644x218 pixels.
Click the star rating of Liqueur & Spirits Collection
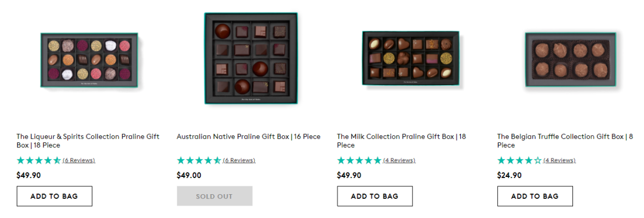(39, 160)
